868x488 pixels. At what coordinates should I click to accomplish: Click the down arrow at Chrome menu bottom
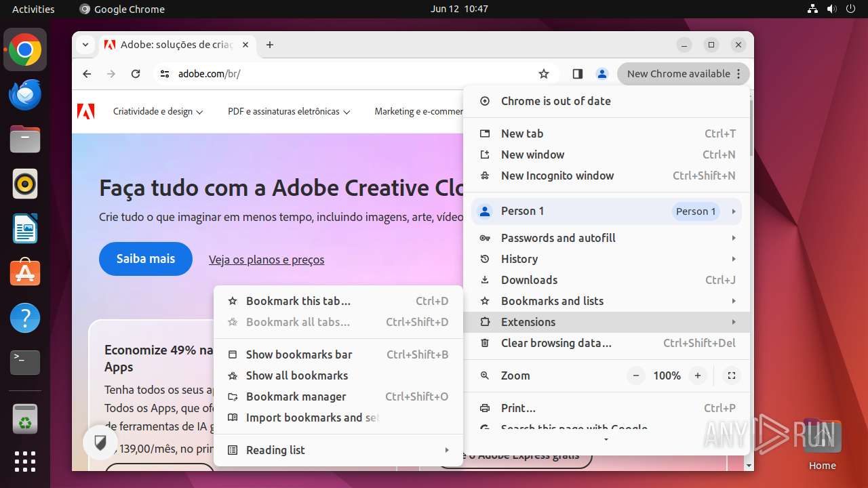coord(606,440)
